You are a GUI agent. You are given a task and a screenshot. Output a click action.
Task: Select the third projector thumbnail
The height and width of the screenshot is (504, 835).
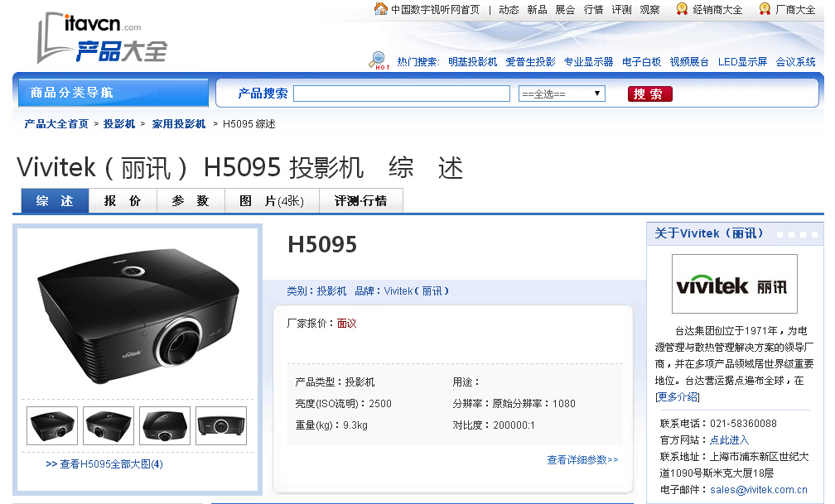[165, 425]
